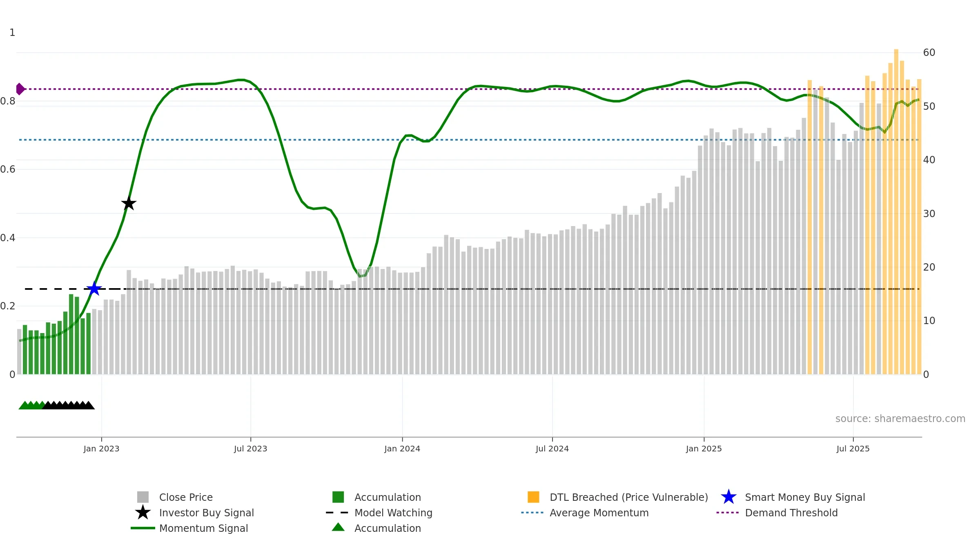Click the blue Smart Money Buy Signal star on chart
The image size is (980, 551).
pos(94,289)
